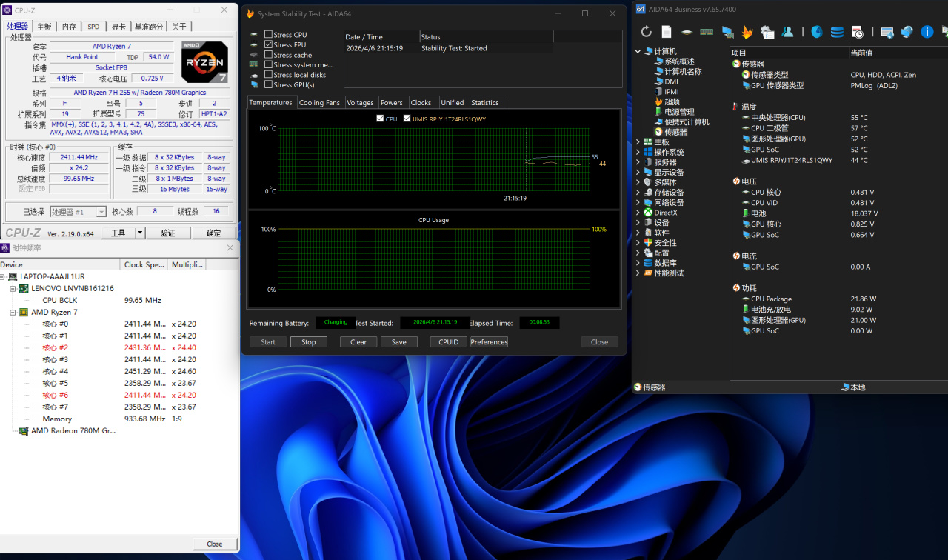Click the AIDA64 refresh toolbar icon
This screenshot has width=948, height=560.
(x=647, y=32)
